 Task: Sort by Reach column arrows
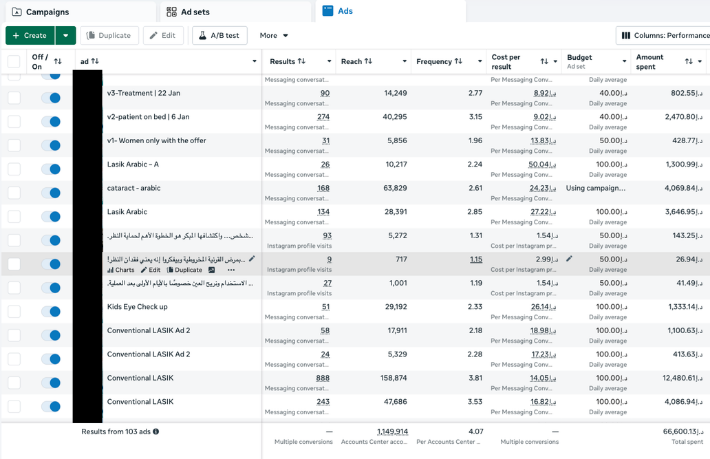[368, 61]
